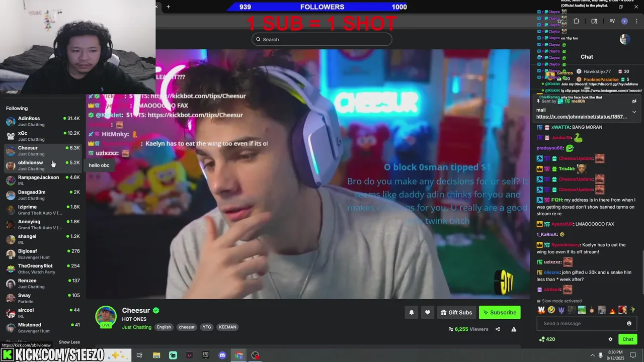Open Remzee channel in sidebar
The height and width of the screenshot is (362, 644).
(43, 283)
